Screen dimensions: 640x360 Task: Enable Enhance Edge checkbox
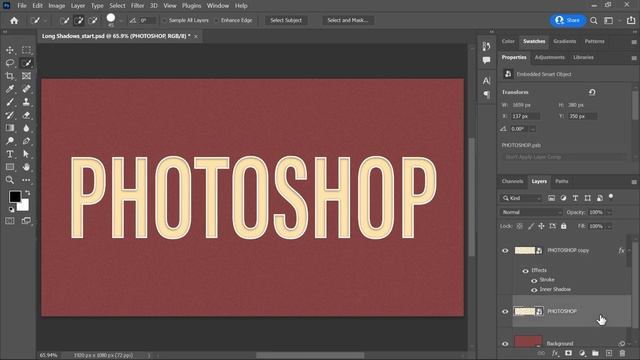click(x=217, y=20)
